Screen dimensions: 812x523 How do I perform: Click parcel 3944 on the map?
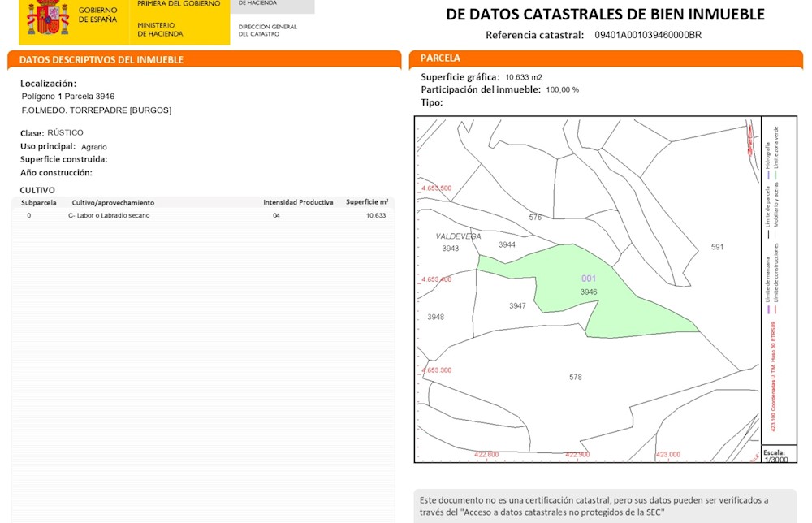pyautogui.click(x=507, y=245)
